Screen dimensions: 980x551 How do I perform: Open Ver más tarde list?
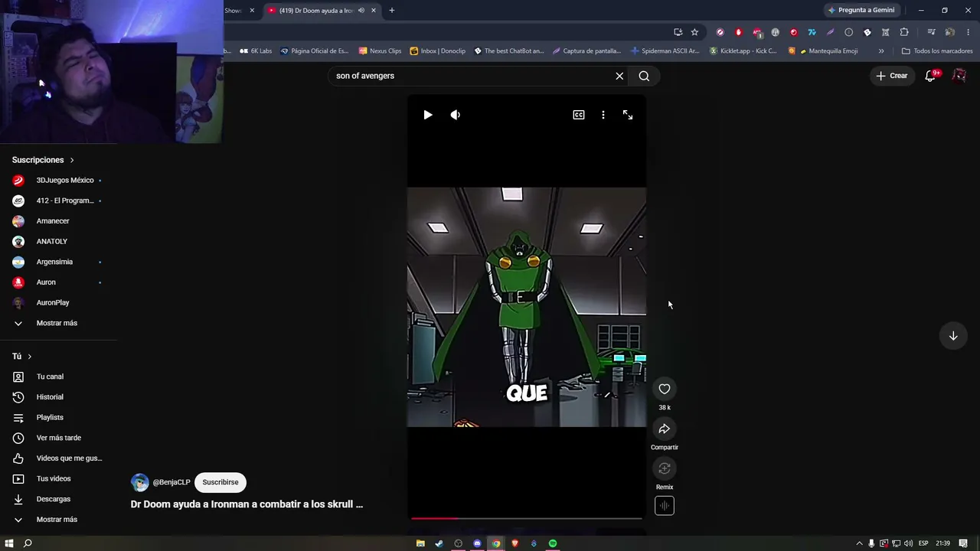point(58,438)
